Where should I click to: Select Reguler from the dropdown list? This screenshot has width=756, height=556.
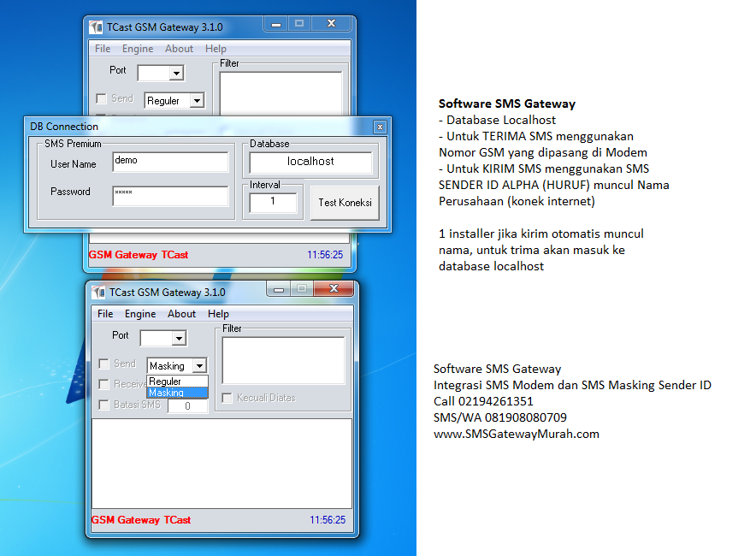click(x=177, y=382)
